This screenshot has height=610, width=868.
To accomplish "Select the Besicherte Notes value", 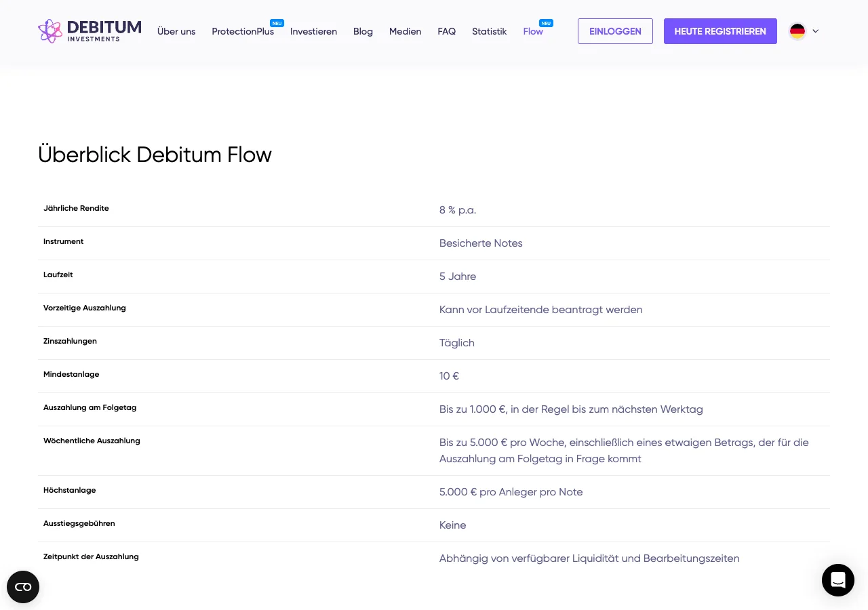I will click(x=481, y=243).
